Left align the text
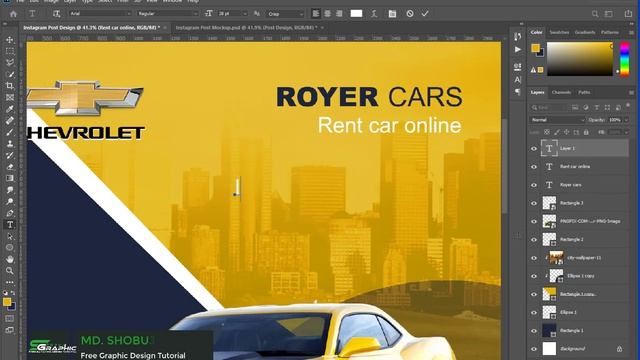Image resolution: width=640 pixels, height=360 pixels. pyautogui.click(x=316, y=13)
